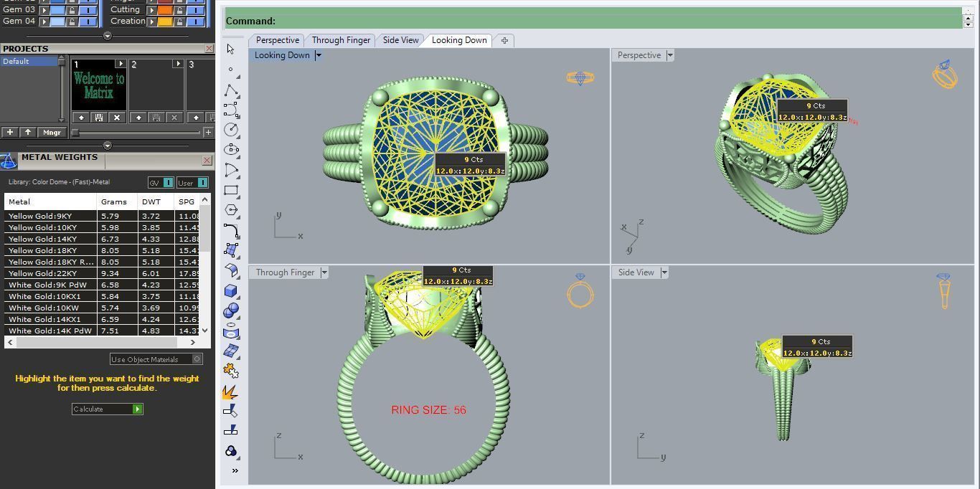This screenshot has width=980, height=489.
Task: Select the Rectangle tool
Action: click(230, 190)
